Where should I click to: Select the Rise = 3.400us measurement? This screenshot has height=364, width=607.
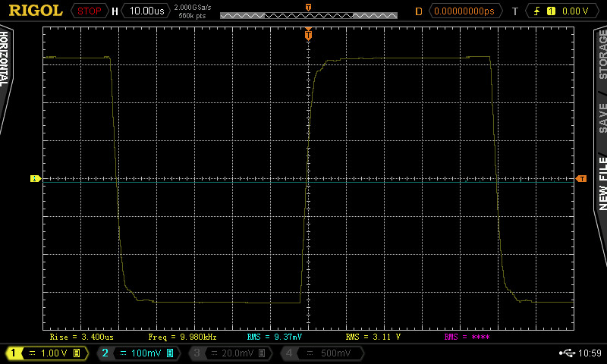[x=81, y=336]
